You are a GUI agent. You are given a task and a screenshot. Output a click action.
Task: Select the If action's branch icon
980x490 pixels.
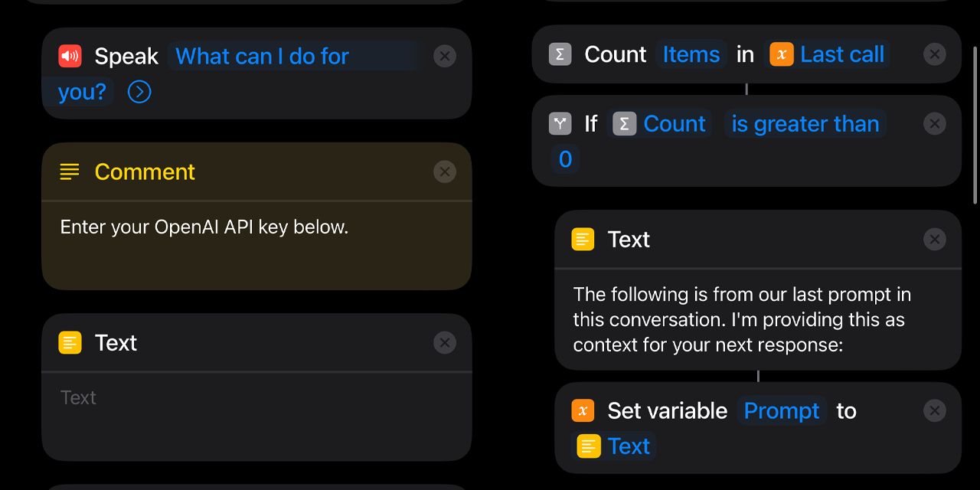(560, 123)
